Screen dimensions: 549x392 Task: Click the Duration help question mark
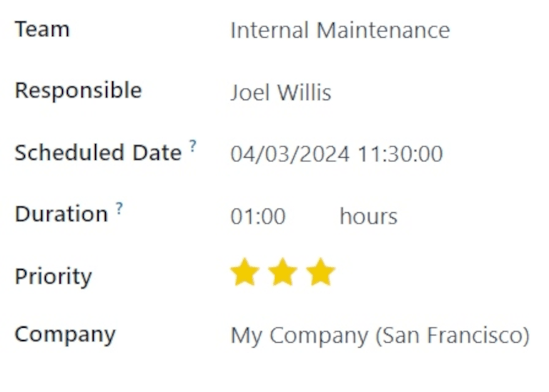point(119,208)
